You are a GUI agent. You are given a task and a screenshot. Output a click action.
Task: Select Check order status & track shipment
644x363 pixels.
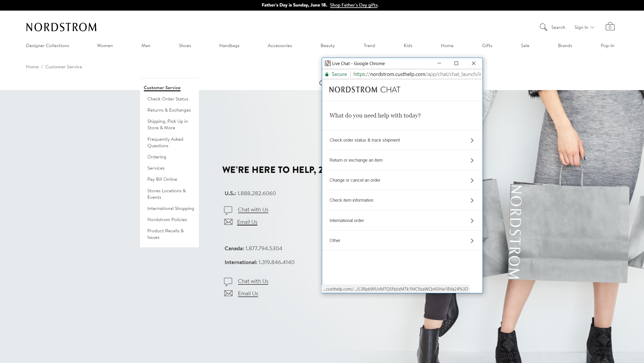[402, 140]
